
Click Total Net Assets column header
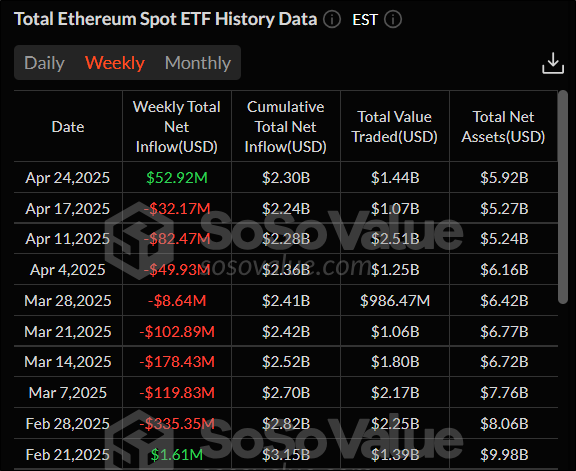pos(503,127)
